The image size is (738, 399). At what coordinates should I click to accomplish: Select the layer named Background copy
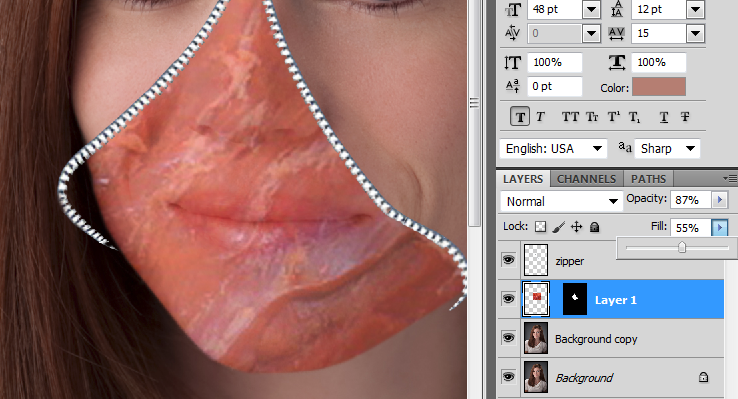[596, 339]
